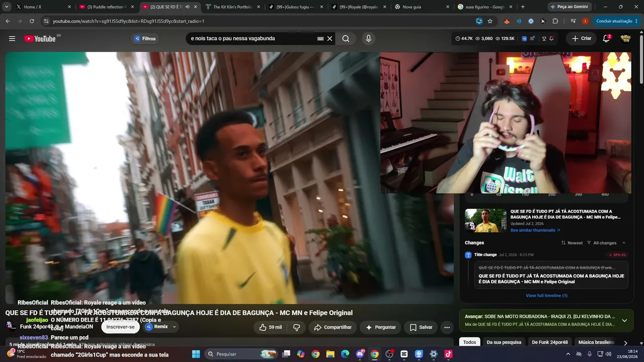The image size is (644, 362).
Task: Open the Royale TCG account avatar menu
Action: [625, 39]
